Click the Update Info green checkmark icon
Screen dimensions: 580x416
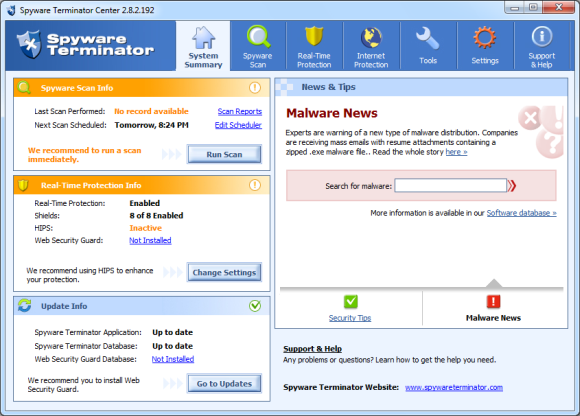pos(254,306)
